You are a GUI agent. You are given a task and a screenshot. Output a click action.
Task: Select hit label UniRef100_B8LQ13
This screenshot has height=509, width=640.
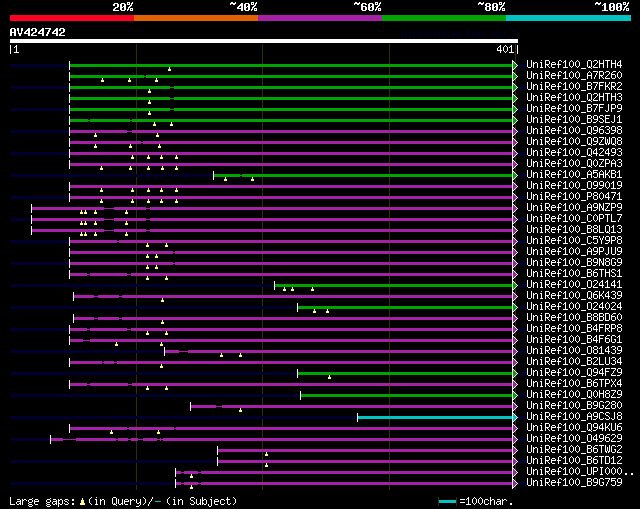click(574, 230)
